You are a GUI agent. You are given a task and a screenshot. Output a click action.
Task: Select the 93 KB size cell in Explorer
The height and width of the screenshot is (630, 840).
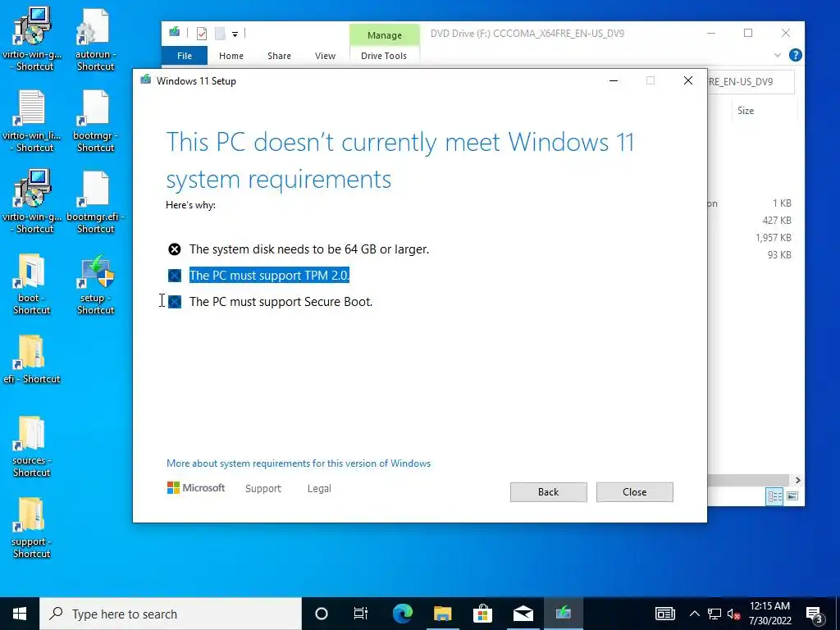[779, 254]
